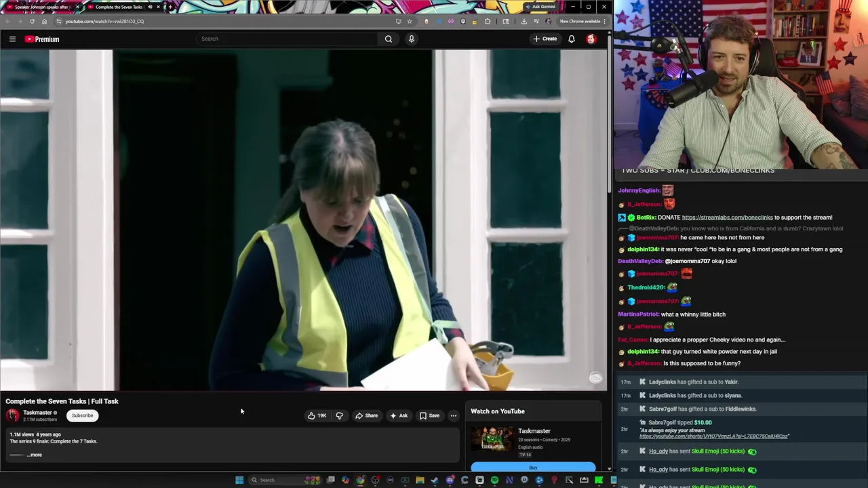Click the blue Buy button

pos(533,468)
